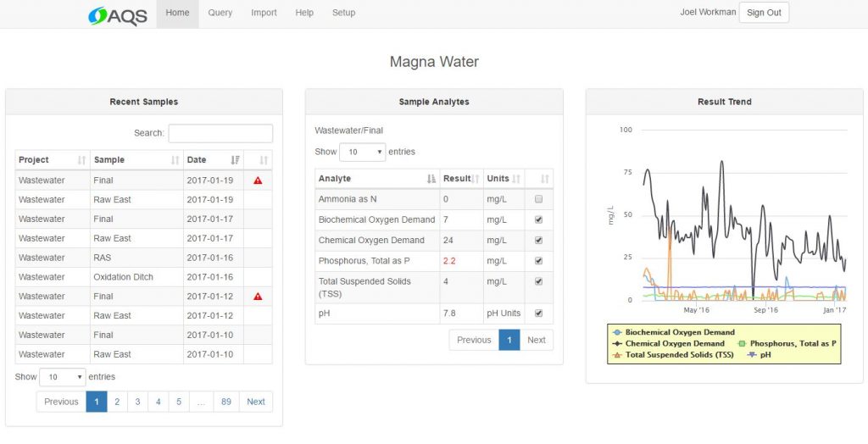Open the Import menu

264,13
